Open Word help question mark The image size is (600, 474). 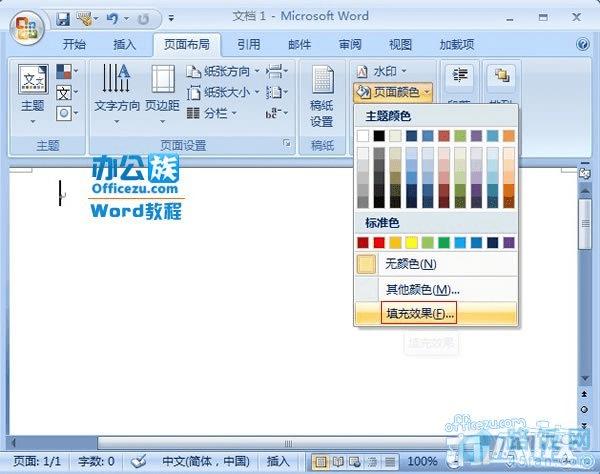pos(582,44)
